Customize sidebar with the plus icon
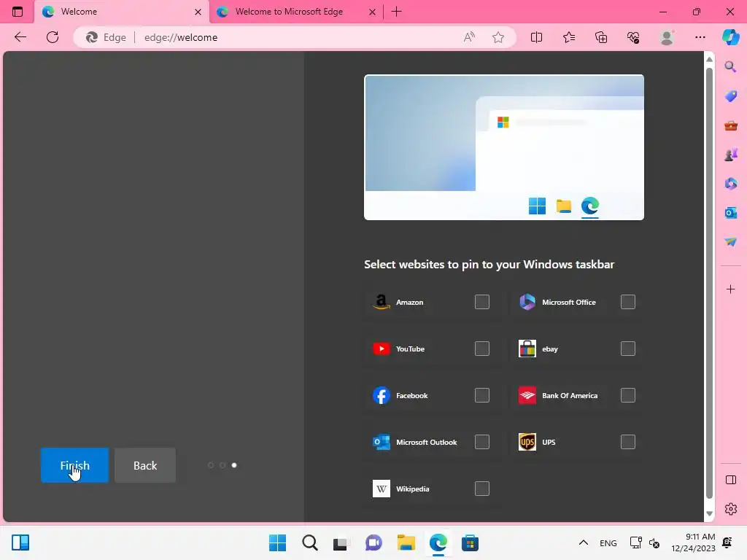Screen dimensions: 747x560 tap(730, 289)
